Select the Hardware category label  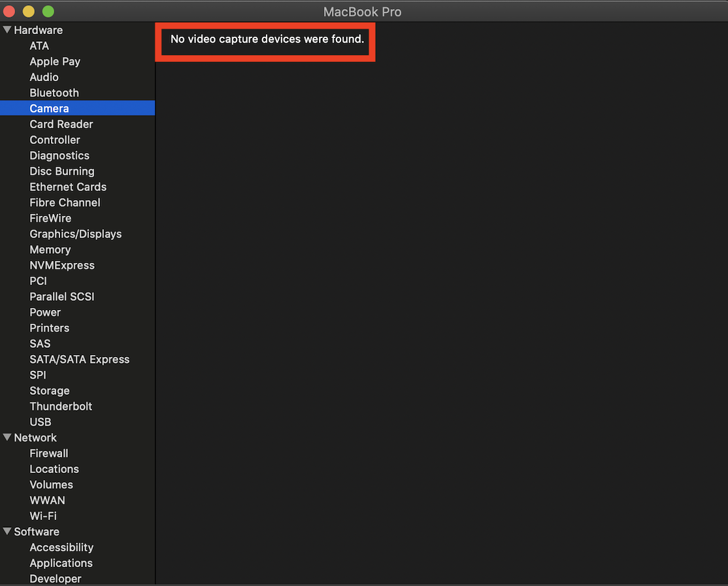coord(38,29)
